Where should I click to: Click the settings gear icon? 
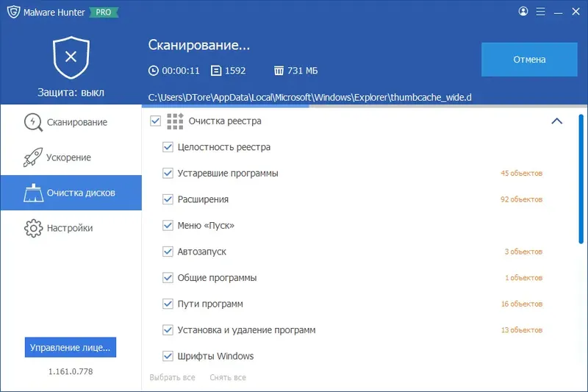pyautogui.click(x=33, y=228)
